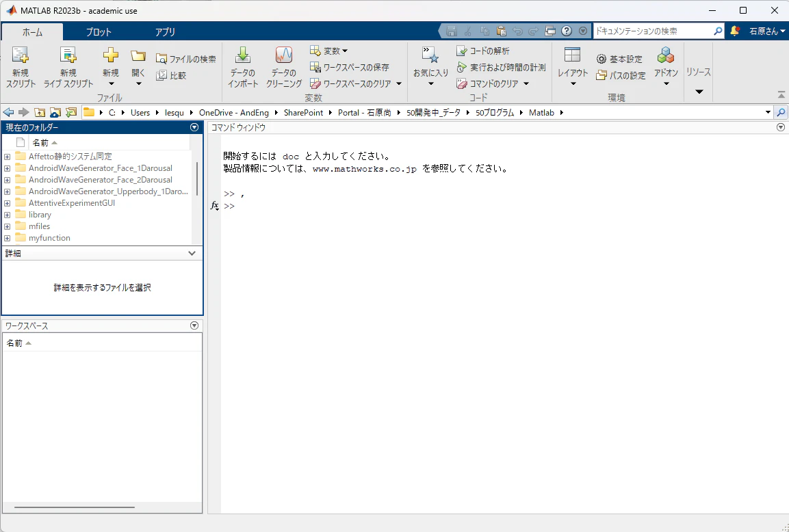Open 石原さん account dropdown
Viewport: 789px width, 532px height.
(767, 31)
